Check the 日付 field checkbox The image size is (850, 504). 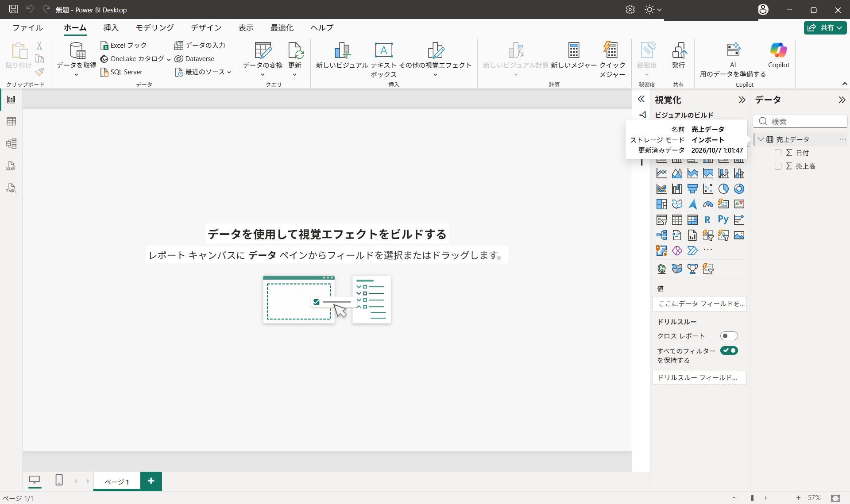click(x=778, y=153)
